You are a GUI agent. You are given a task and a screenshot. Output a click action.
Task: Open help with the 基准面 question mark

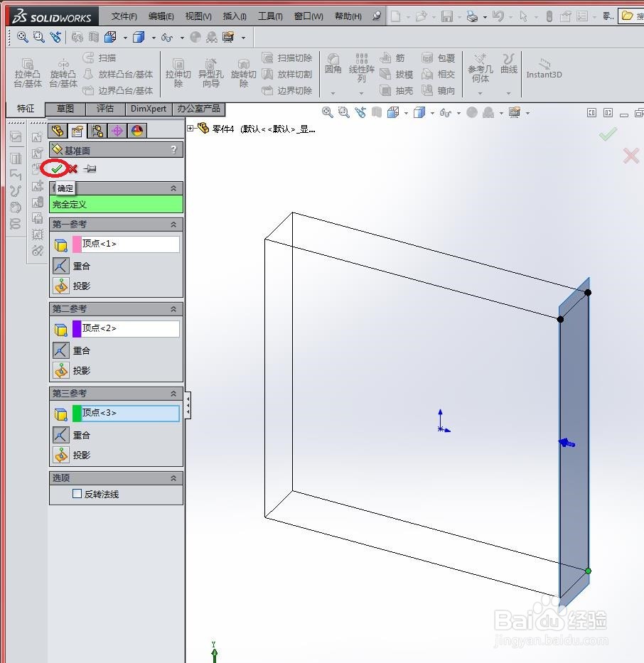tap(173, 150)
